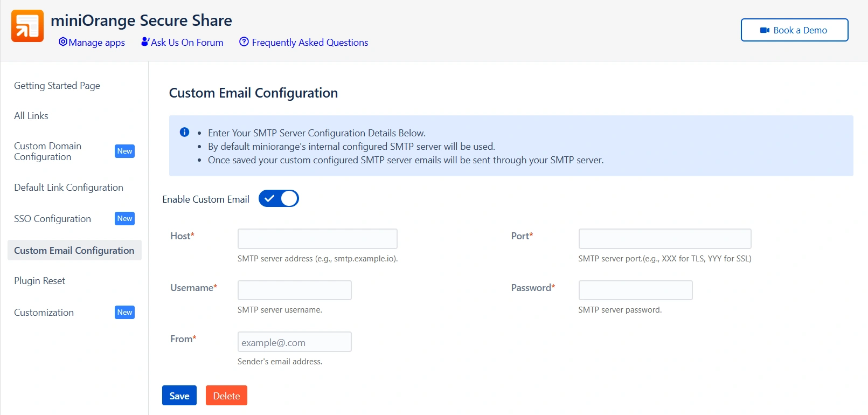Disable the Enable Custom Email toggle
Image resolution: width=868 pixels, height=415 pixels.
point(279,198)
